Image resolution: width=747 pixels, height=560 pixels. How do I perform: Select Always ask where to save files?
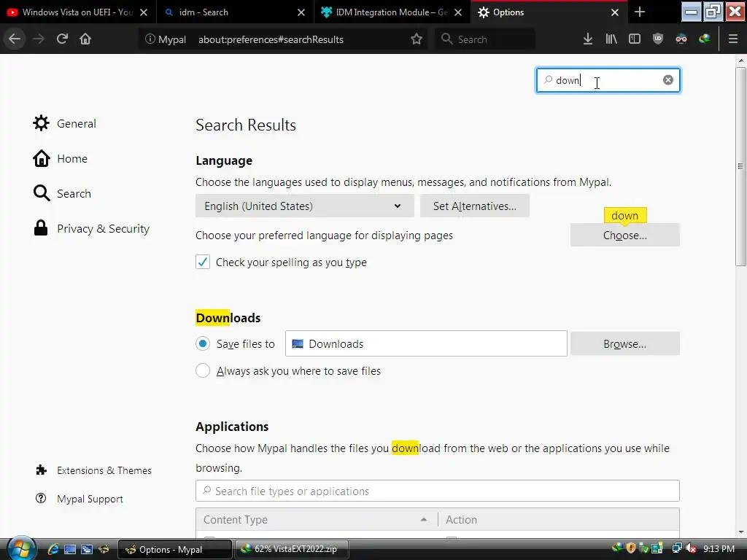[203, 370]
